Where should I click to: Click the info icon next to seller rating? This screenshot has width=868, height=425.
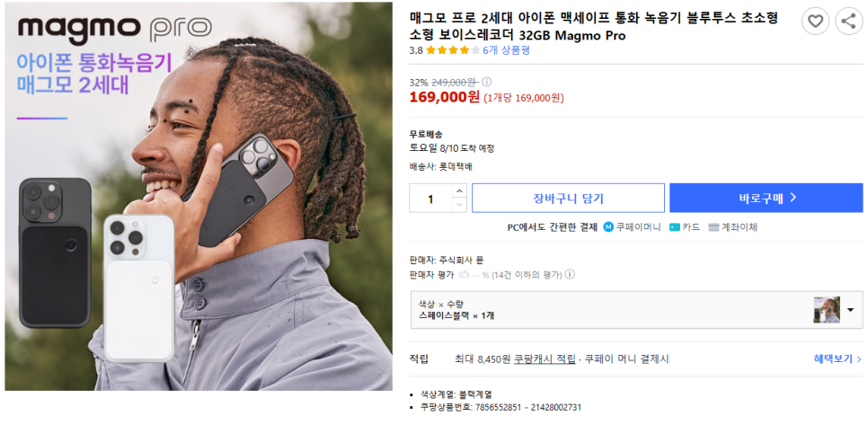point(570,274)
